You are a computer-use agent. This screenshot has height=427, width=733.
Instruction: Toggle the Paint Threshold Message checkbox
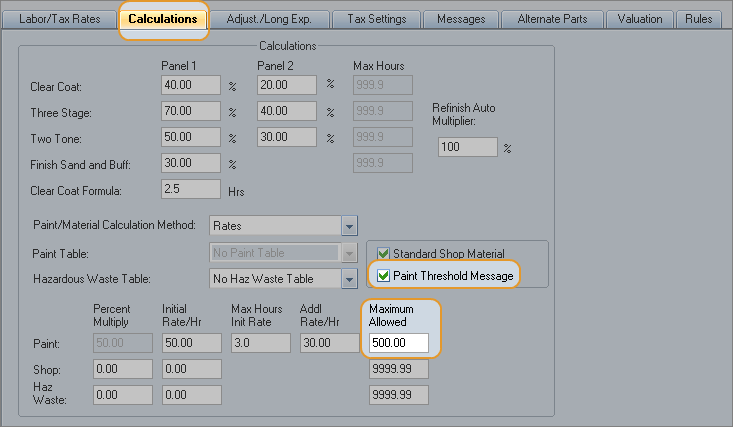[x=383, y=275]
